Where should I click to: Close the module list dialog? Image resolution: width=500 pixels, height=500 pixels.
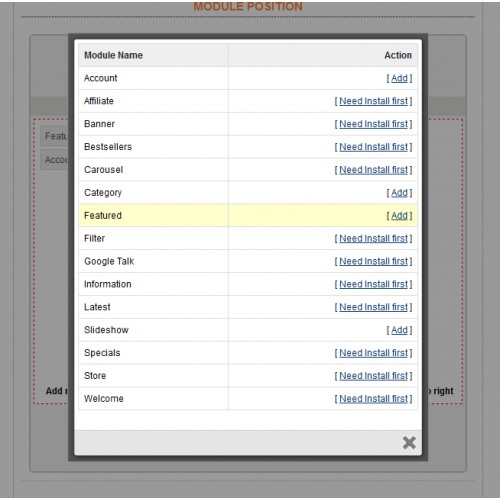(x=409, y=443)
